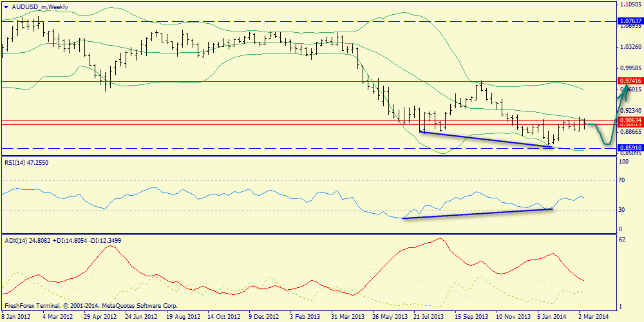Click the triangle icon beside the AUDUSD_m title

[6, 6]
